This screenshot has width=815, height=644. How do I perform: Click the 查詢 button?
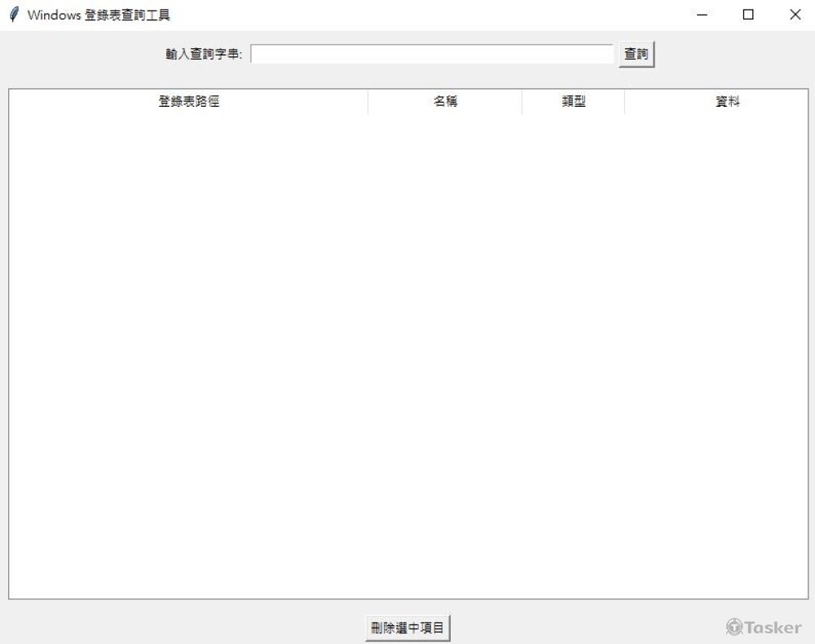[637, 54]
